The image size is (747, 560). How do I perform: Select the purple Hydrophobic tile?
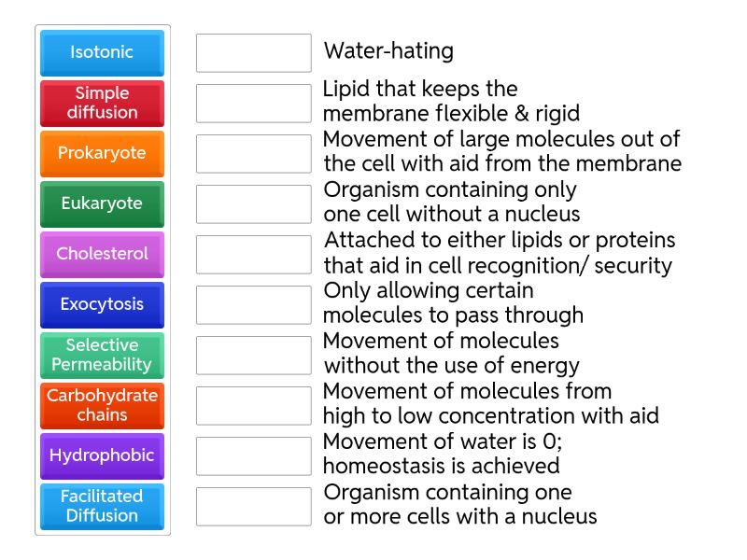tap(102, 455)
